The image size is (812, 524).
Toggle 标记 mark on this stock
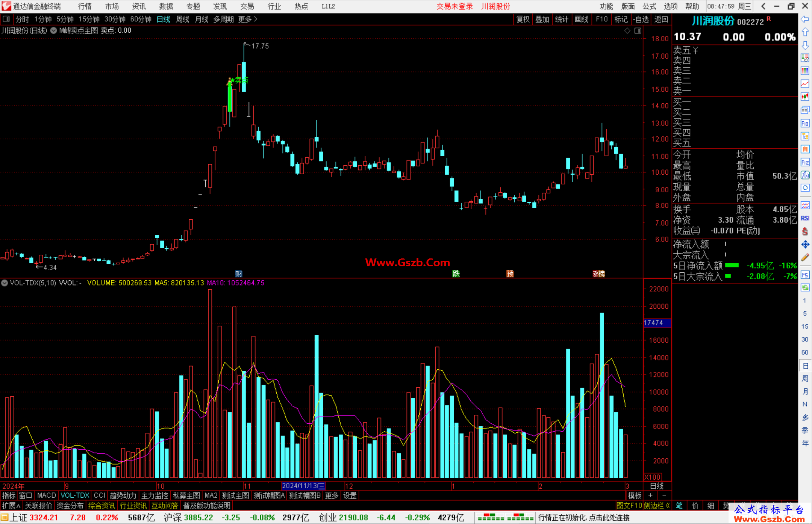621,19
